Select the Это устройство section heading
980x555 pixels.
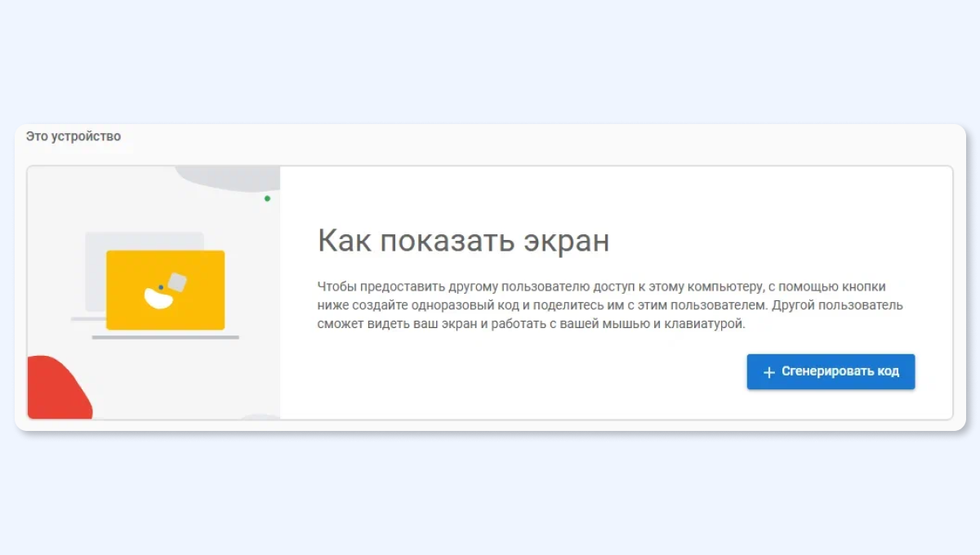click(73, 136)
